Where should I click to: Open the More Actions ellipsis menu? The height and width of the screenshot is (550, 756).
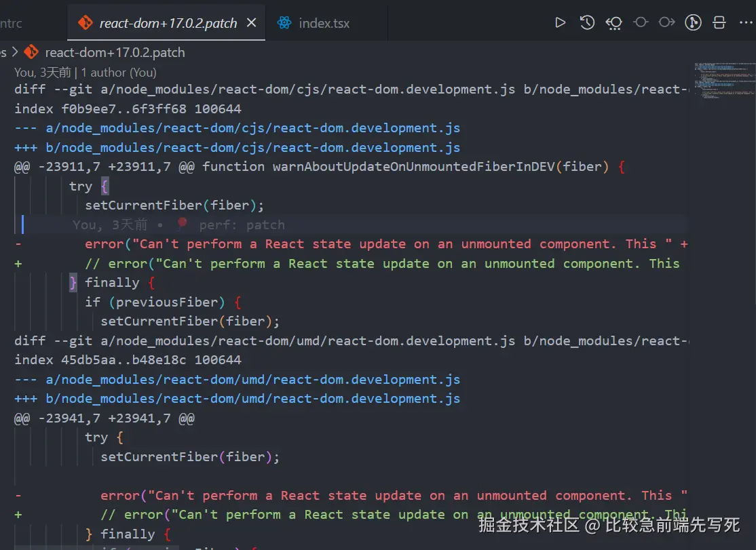click(x=746, y=22)
